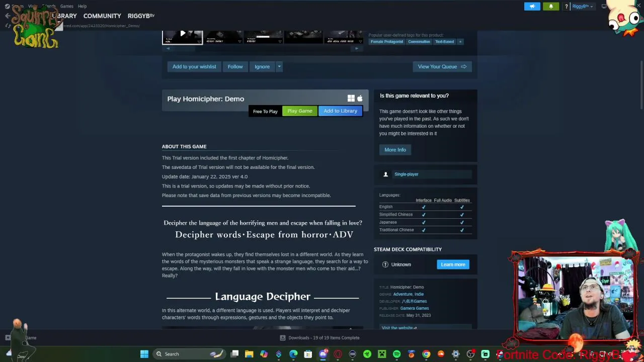The image size is (644, 362).
Task: Select the second screenshot thumbnail
Action: (222, 37)
